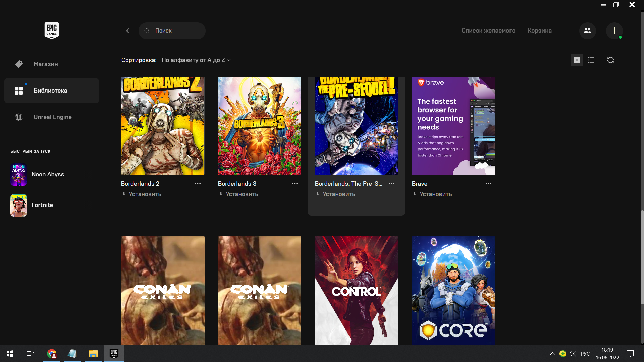Go back with the arrow icon
Screen dimensions: 644x362
point(128,31)
